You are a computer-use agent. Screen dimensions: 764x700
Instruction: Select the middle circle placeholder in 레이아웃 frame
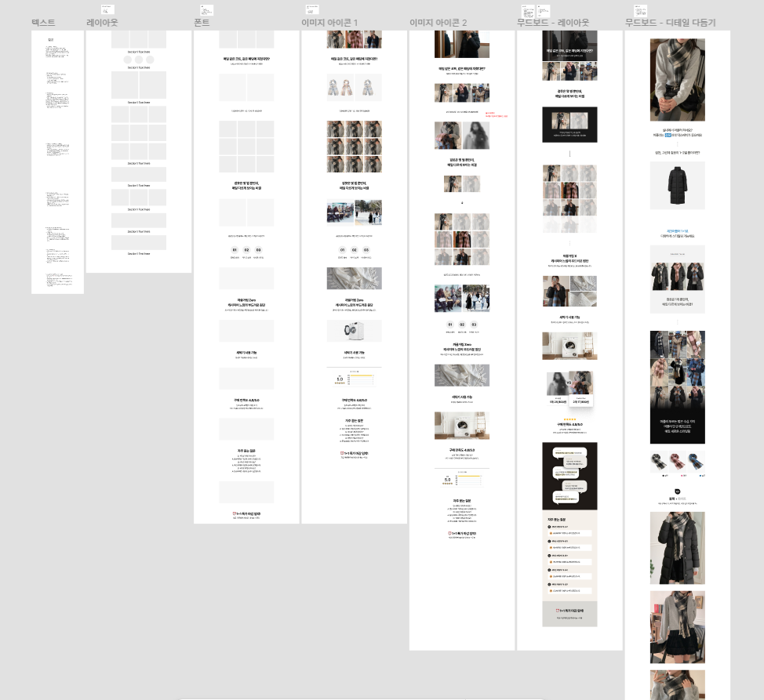pos(139,60)
